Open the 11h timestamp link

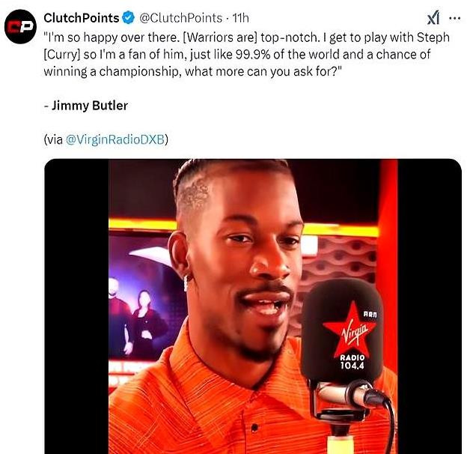[241, 18]
